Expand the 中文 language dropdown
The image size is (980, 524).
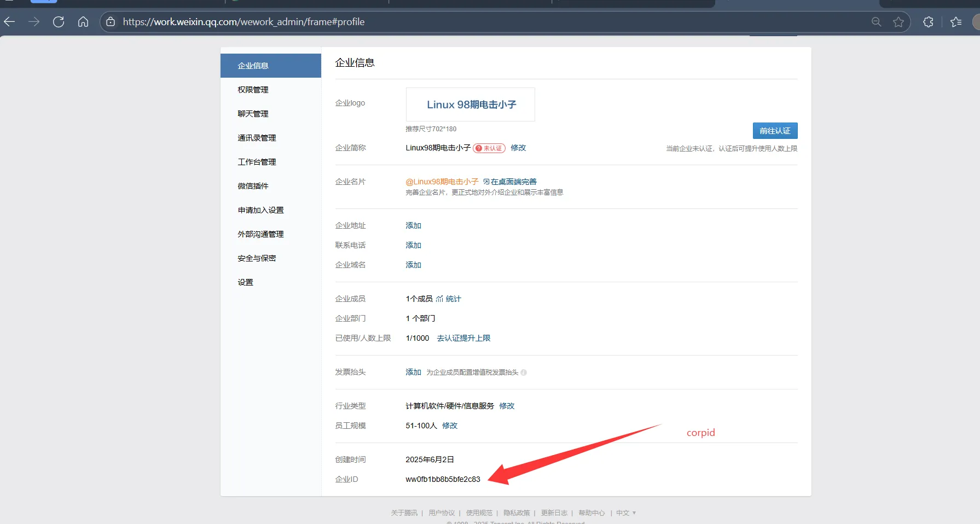point(626,513)
